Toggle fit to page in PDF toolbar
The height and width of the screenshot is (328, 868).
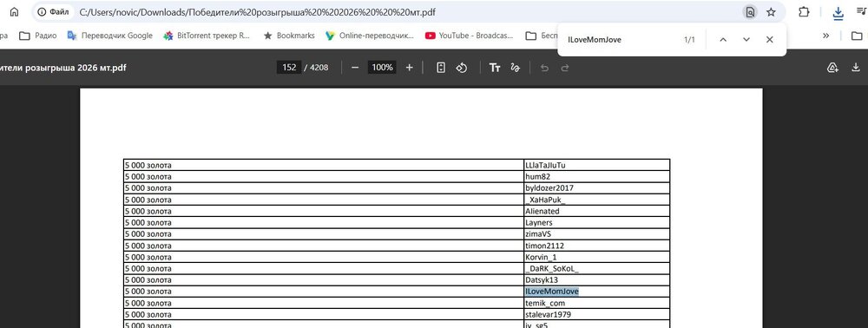[441, 68]
